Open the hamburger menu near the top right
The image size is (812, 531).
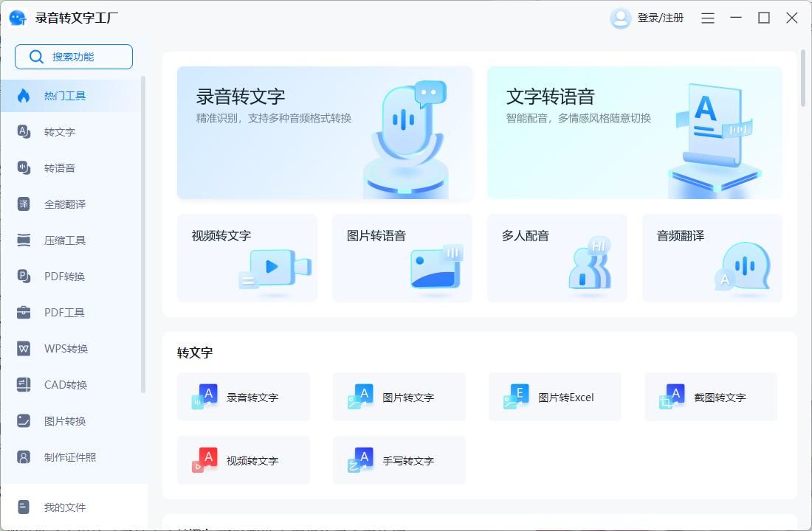click(707, 18)
